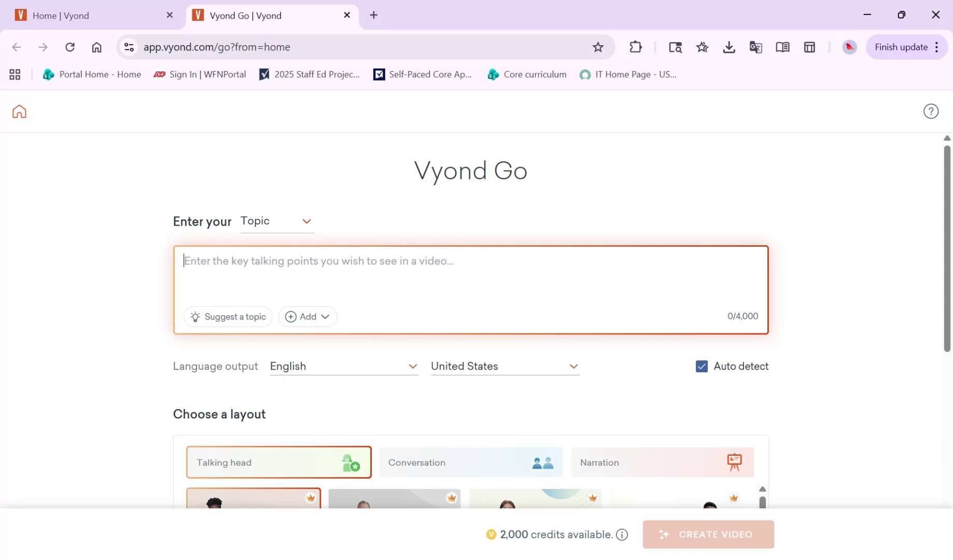
Task: Open the Core curriculum bookmark
Action: click(x=527, y=74)
